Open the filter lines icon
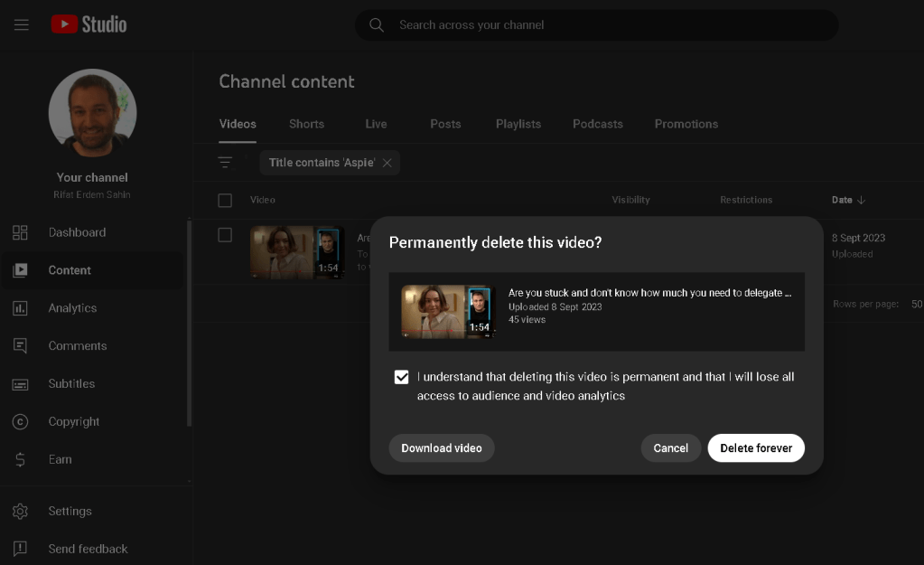924x565 pixels. [x=225, y=162]
